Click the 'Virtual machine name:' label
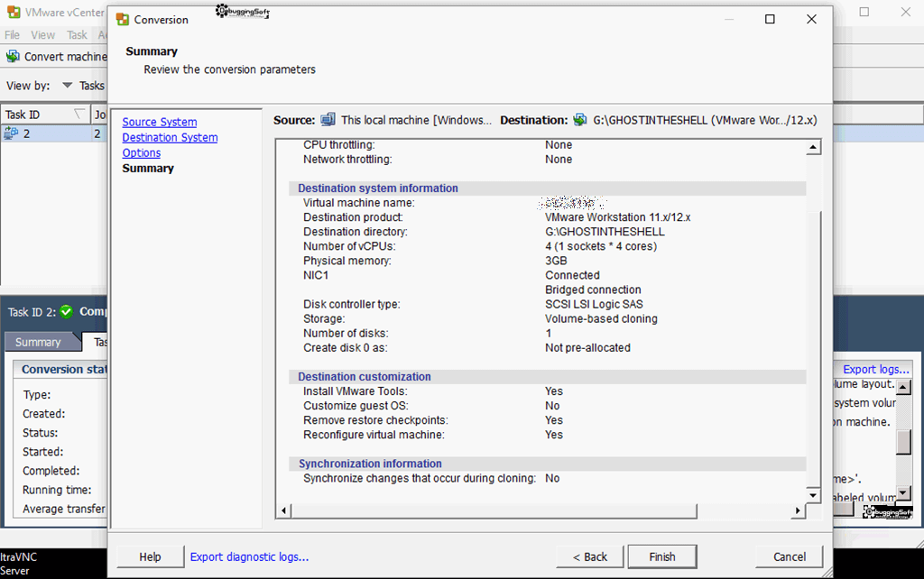The height and width of the screenshot is (579, 924). point(359,203)
